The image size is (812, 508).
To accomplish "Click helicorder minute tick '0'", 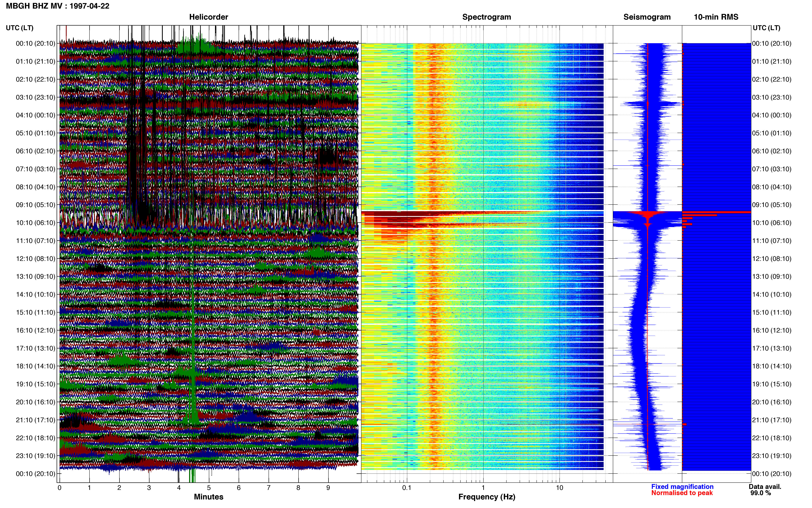I will [x=59, y=488].
